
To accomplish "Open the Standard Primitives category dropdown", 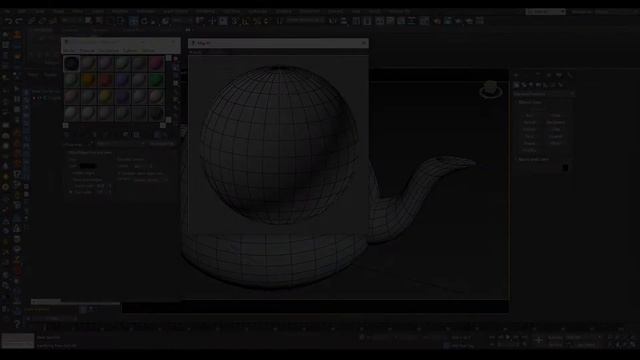I will tap(543, 94).
